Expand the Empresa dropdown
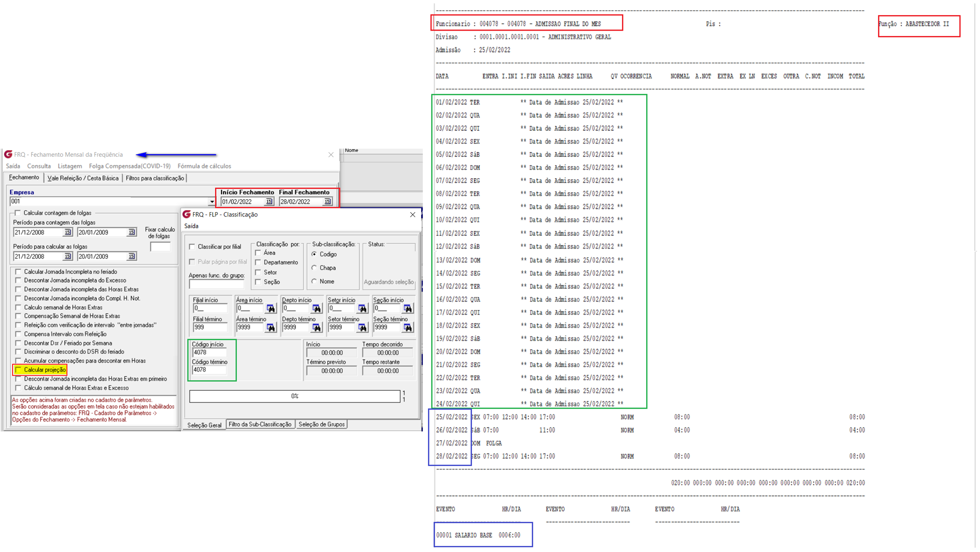The height and width of the screenshot is (552, 980). click(x=212, y=201)
